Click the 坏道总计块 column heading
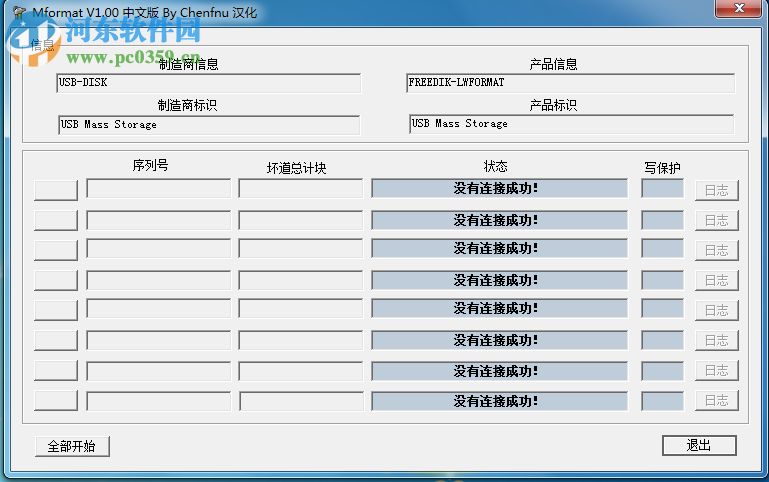This screenshot has height=482, width=769. pyautogui.click(x=296, y=168)
